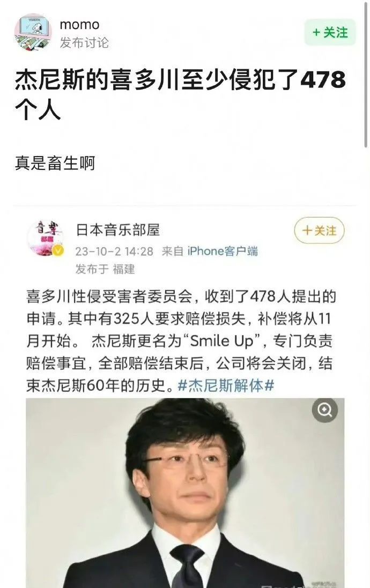Image resolution: width=370 pixels, height=588 pixels.
Task: Tap the magnifier zoom icon on the photo
Action: (324, 410)
